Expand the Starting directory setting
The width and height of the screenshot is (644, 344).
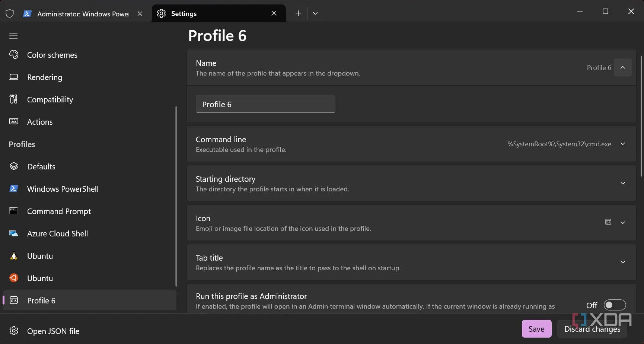(x=622, y=183)
